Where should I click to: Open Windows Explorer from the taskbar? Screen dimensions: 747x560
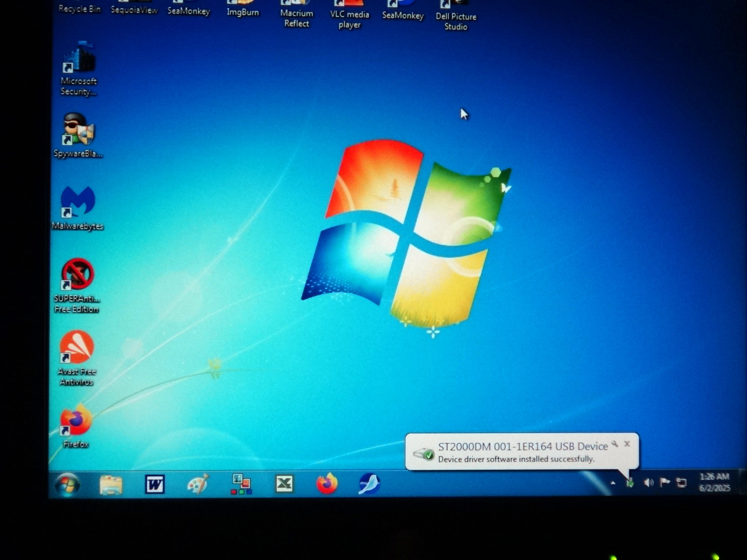(111, 485)
